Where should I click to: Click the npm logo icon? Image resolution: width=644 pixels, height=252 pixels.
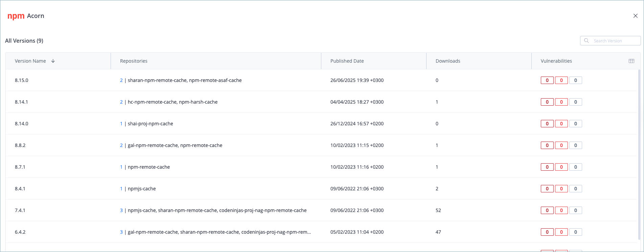click(x=16, y=16)
